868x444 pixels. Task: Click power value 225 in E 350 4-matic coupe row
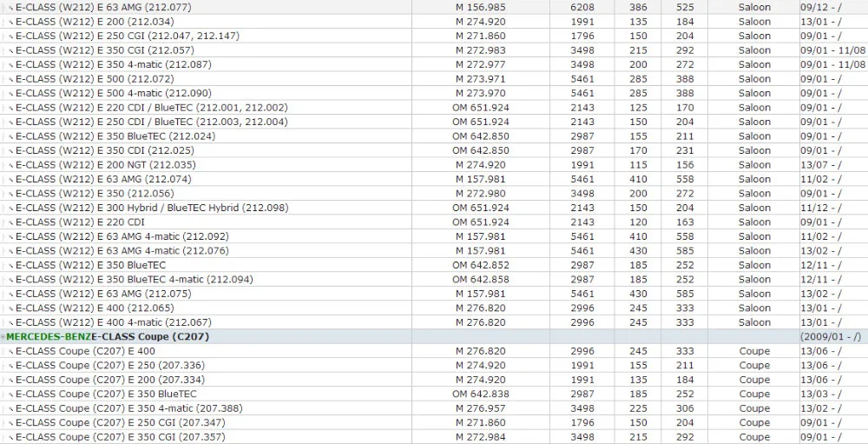click(638, 408)
